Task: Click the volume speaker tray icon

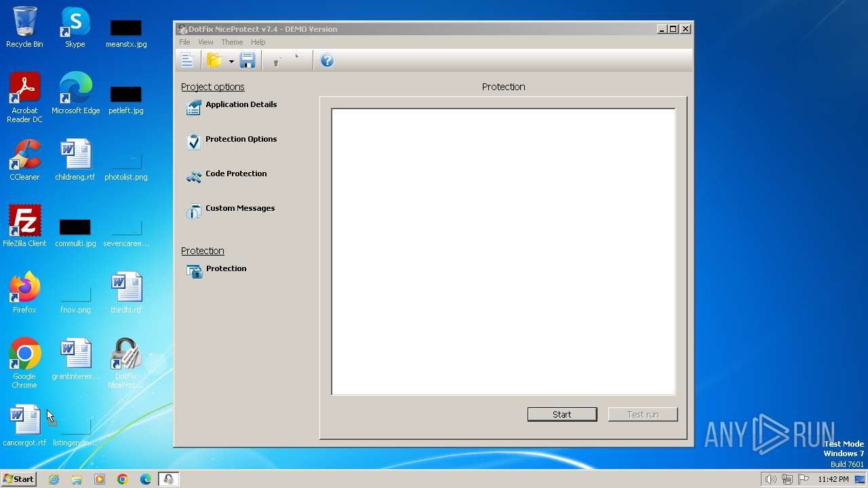Action: click(770, 479)
